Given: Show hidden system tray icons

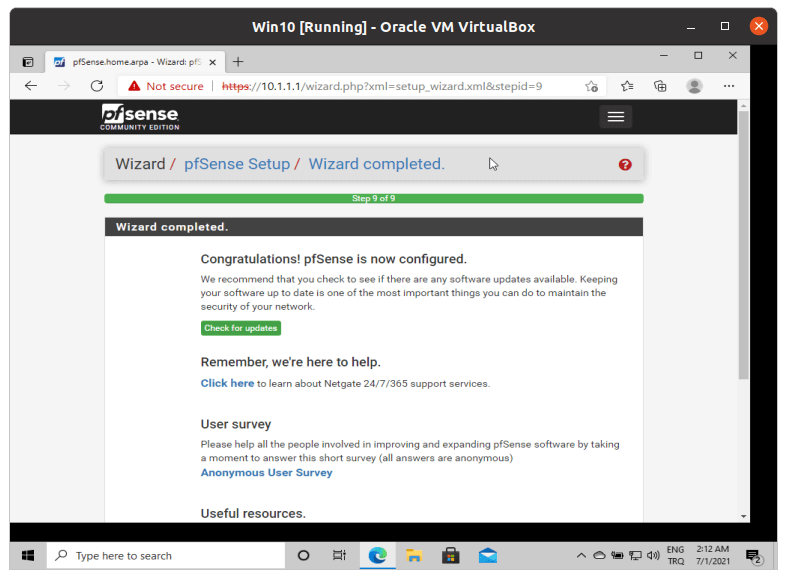Looking at the screenshot, I should point(581,556).
